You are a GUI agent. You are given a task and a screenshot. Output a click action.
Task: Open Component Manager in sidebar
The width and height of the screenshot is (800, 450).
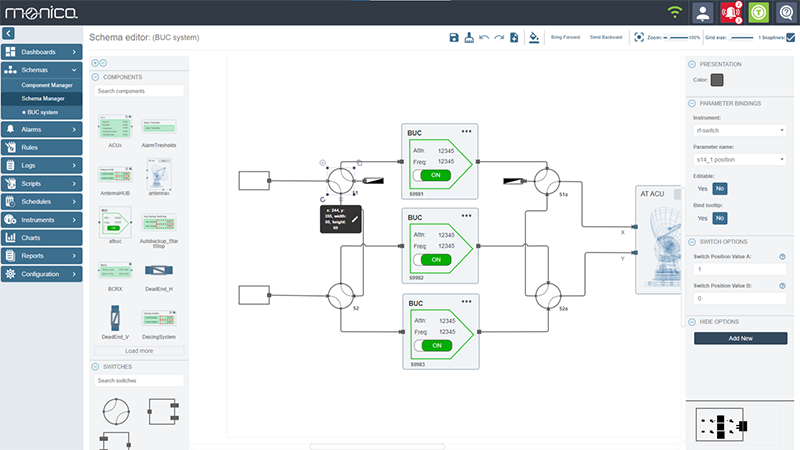point(50,86)
